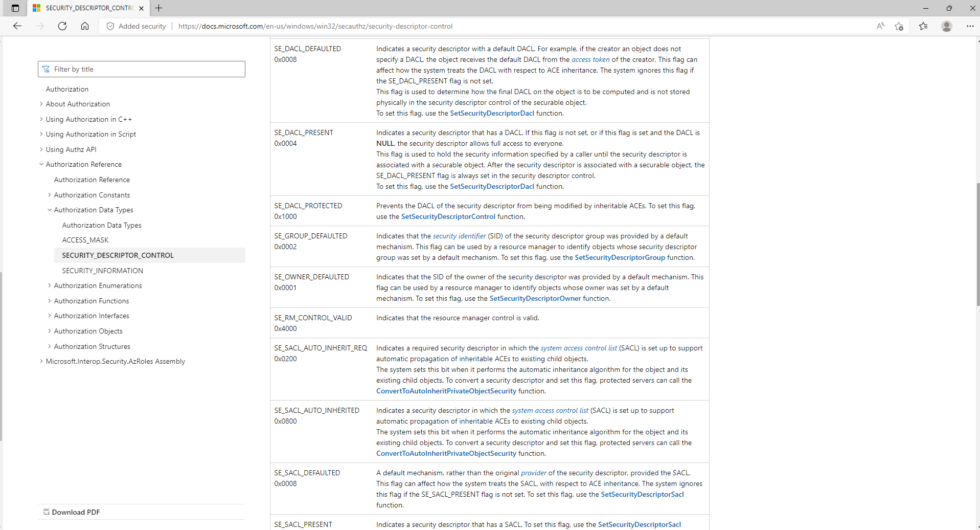Select SECURITY_INFORMATION in the sidebar

[102, 271]
